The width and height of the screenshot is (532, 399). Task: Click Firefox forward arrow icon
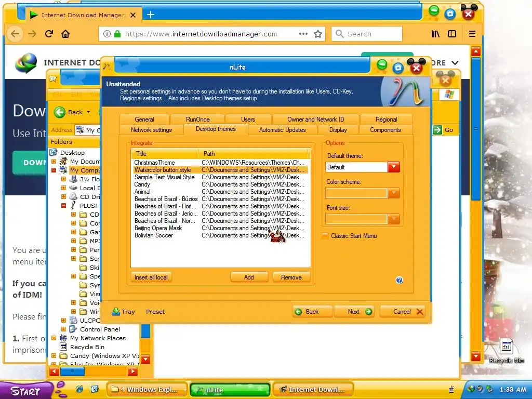pyautogui.click(x=32, y=34)
